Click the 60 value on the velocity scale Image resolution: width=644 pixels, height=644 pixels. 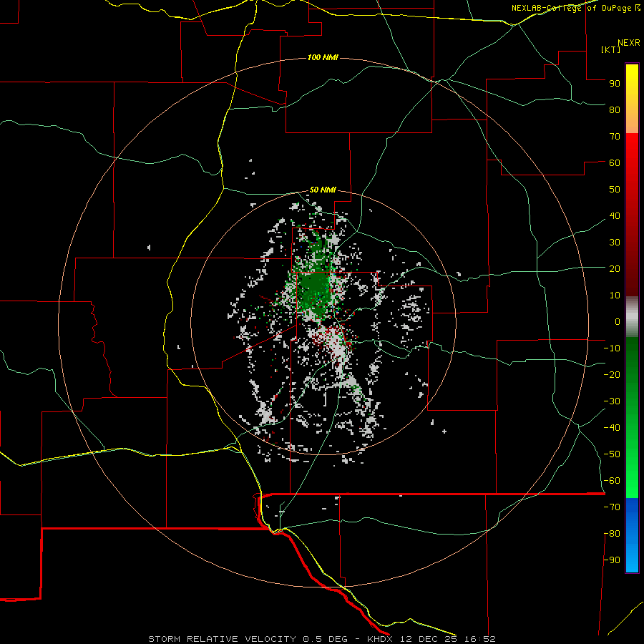coord(615,163)
